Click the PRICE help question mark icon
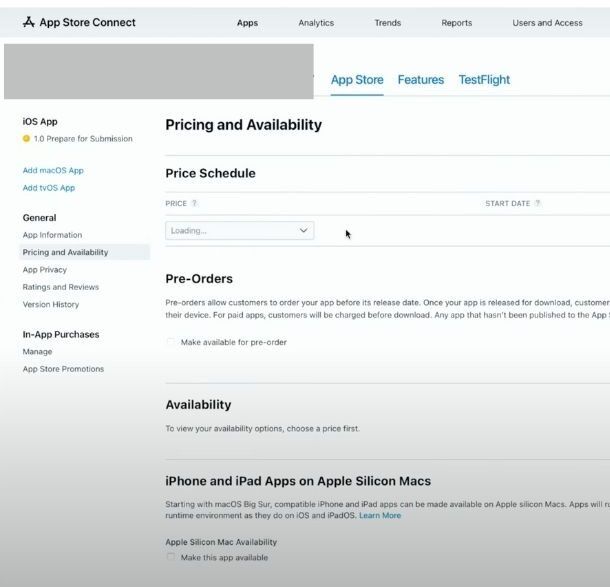610x587 pixels. (x=195, y=203)
